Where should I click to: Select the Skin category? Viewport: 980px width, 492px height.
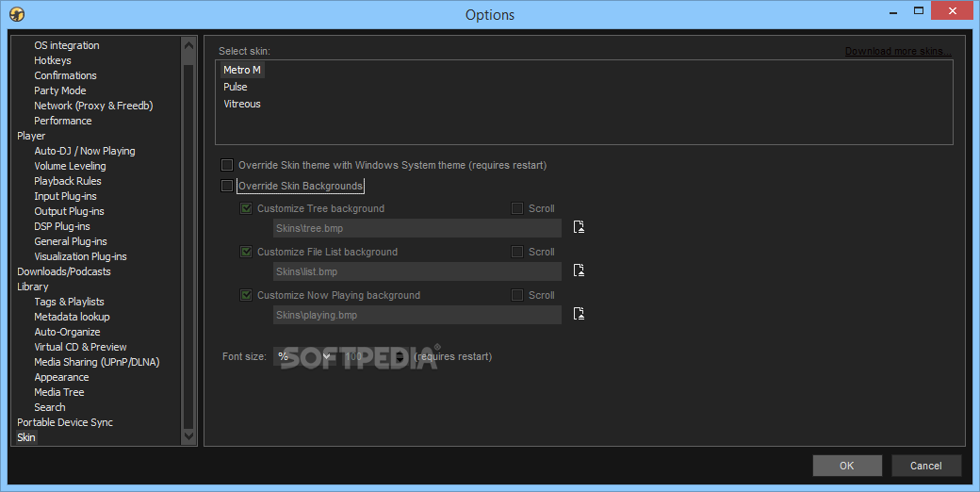26,437
